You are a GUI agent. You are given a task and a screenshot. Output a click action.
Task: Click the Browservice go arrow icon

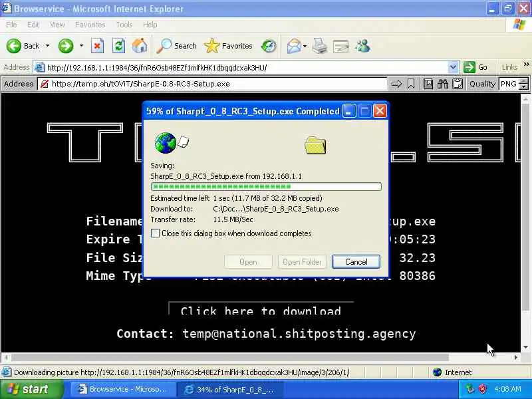tap(396, 84)
